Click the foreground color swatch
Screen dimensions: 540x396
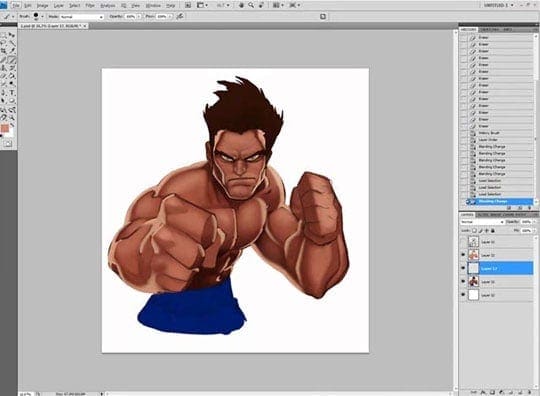4,128
